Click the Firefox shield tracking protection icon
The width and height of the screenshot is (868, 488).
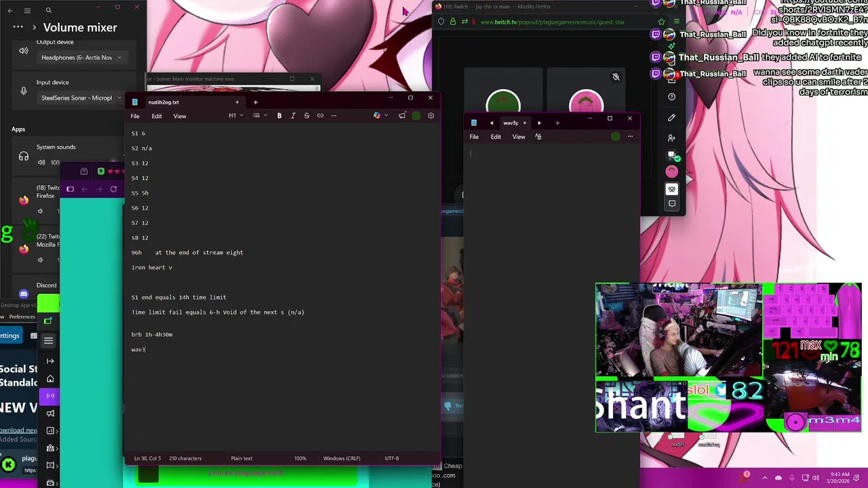coord(441,22)
